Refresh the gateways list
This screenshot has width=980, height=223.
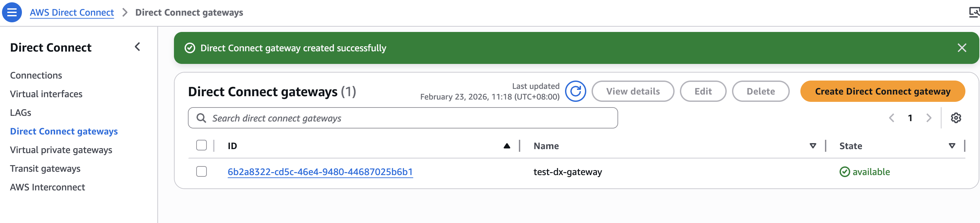tap(575, 92)
